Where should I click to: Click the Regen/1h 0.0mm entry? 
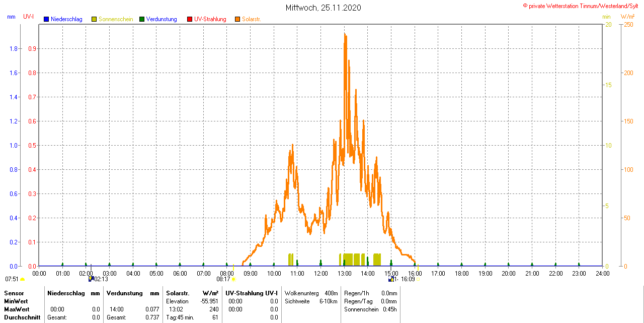coord(370,293)
